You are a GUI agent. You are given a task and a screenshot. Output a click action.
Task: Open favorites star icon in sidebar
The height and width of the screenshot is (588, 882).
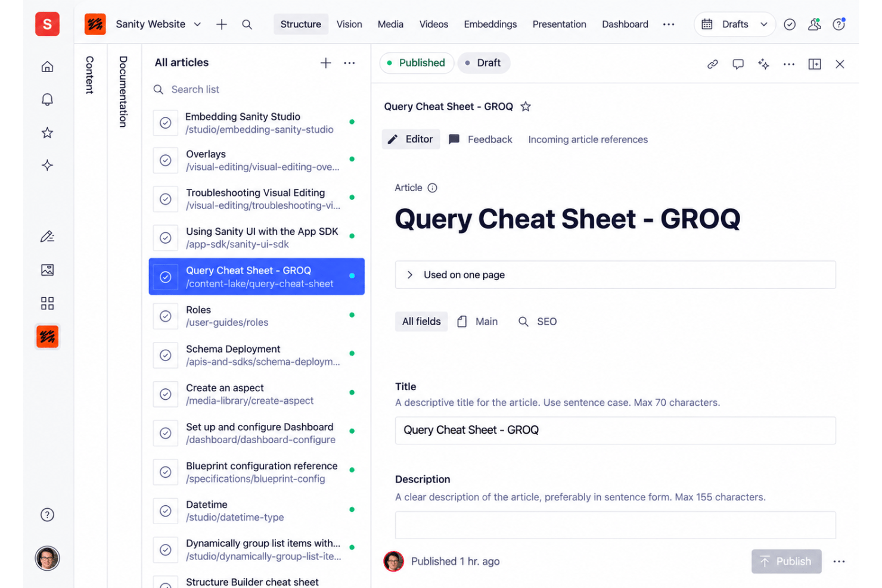tap(47, 132)
